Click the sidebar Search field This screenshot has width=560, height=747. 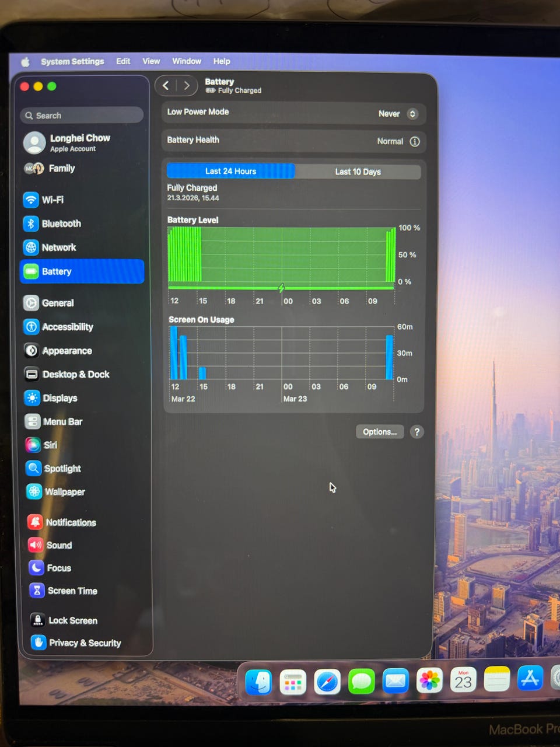(82, 116)
